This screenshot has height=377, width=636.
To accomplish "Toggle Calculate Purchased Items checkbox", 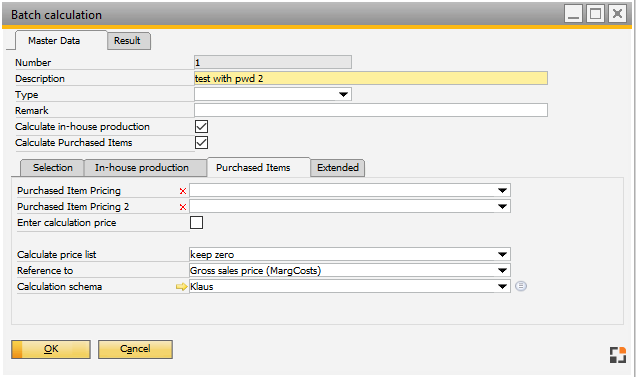I will click(x=202, y=142).
